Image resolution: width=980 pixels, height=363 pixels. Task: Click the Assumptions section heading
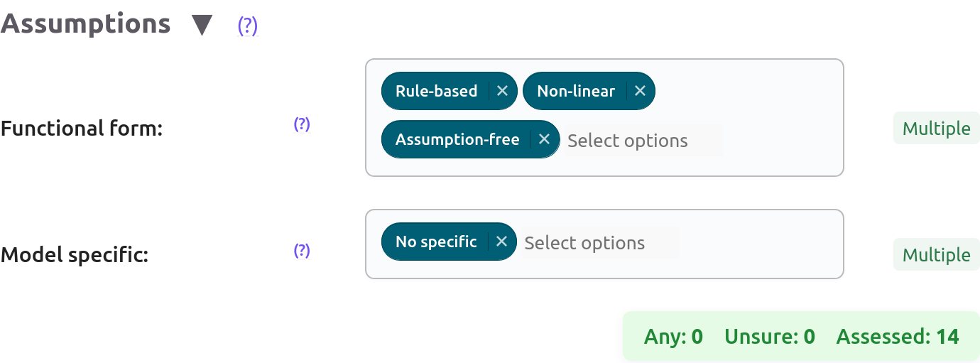(x=85, y=24)
